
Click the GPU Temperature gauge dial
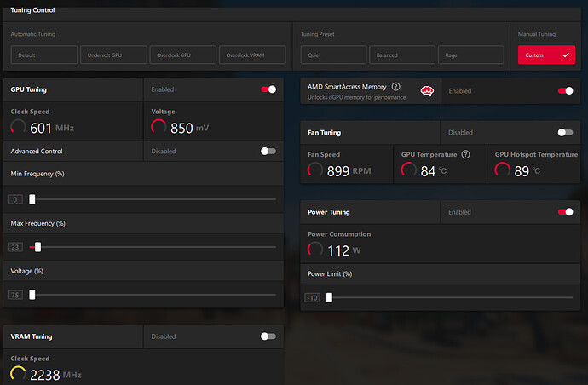click(409, 170)
